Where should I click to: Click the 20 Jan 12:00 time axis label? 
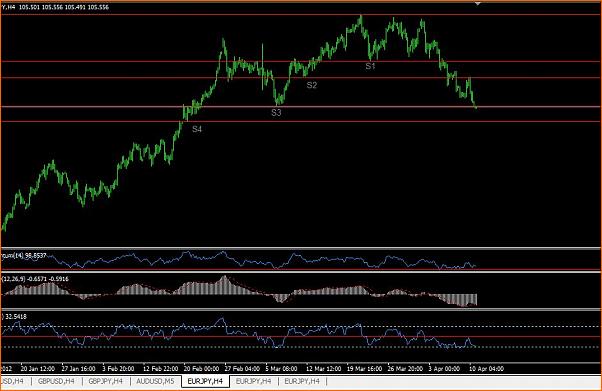(x=38, y=369)
